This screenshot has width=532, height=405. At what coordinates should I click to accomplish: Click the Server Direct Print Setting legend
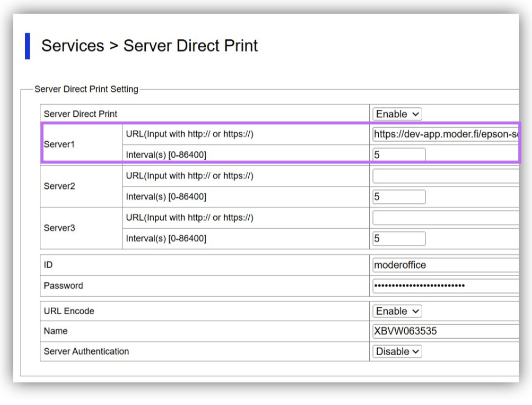click(86, 89)
